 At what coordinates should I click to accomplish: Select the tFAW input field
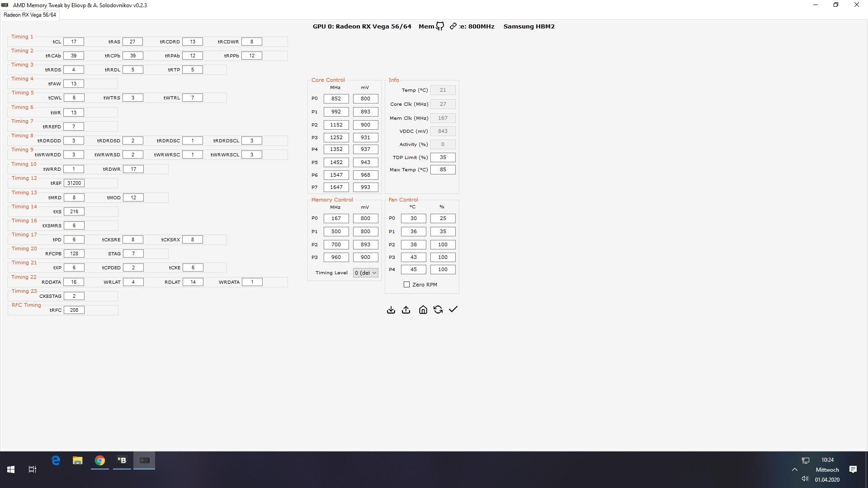(74, 84)
